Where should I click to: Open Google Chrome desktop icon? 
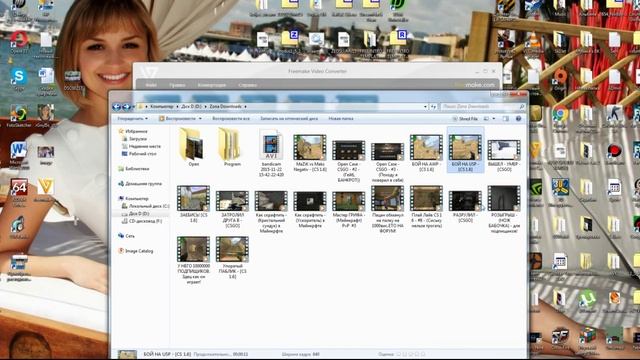click(560, 117)
